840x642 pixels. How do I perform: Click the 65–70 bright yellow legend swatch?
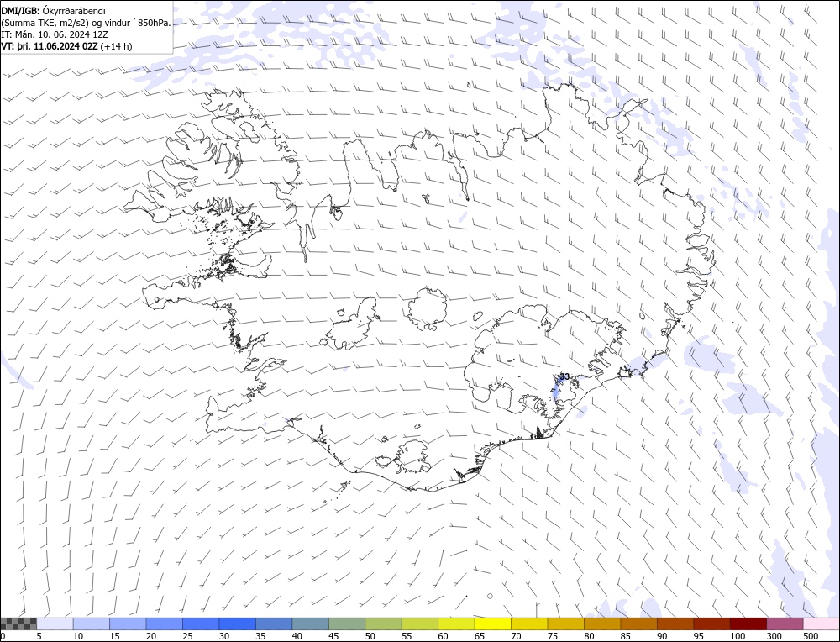click(x=493, y=624)
